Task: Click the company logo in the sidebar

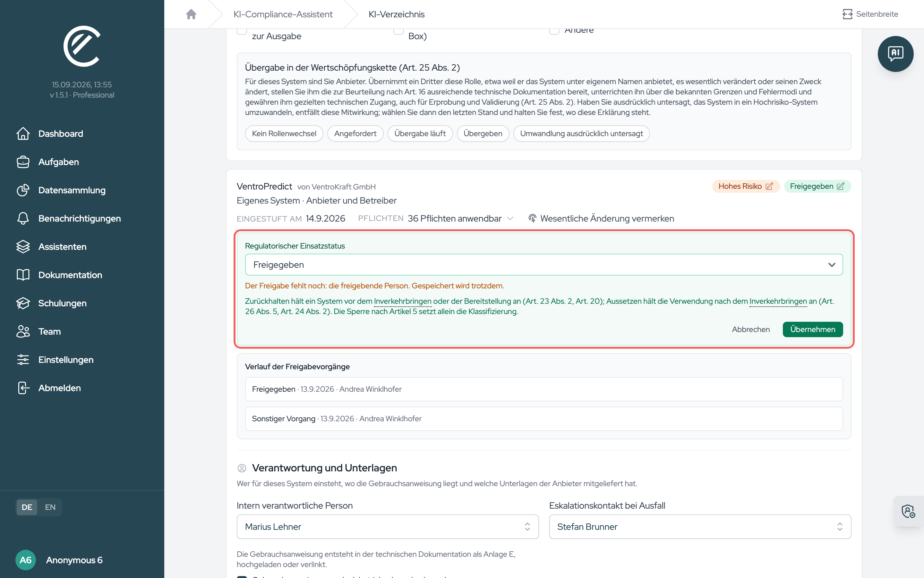Action: (82, 46)
